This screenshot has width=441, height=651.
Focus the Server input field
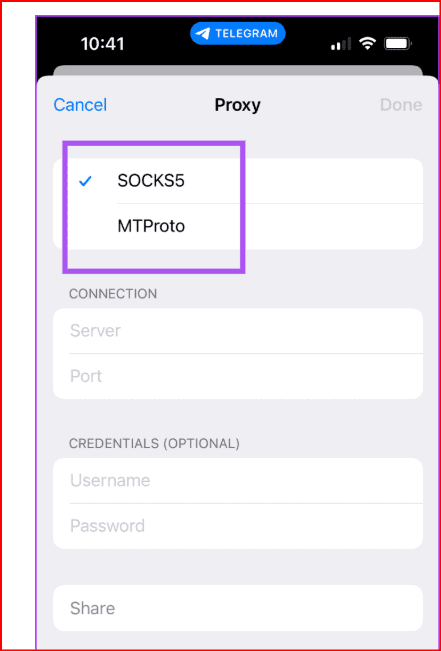pos(238,331)
